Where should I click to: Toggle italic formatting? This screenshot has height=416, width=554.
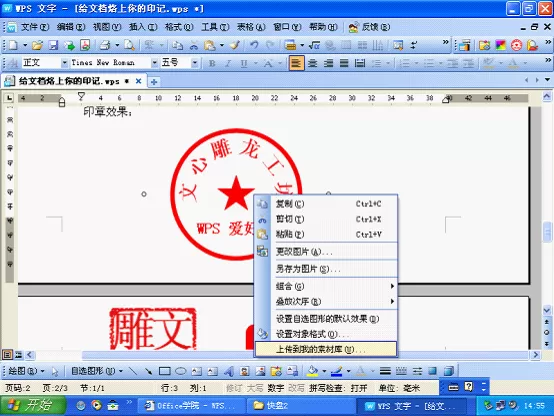(228, 64)
